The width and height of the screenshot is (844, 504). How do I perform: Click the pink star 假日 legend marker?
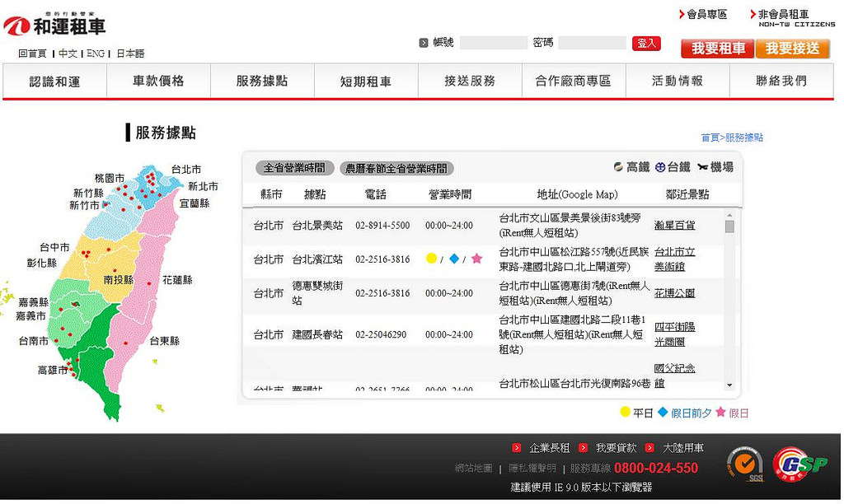pos(721,413)
